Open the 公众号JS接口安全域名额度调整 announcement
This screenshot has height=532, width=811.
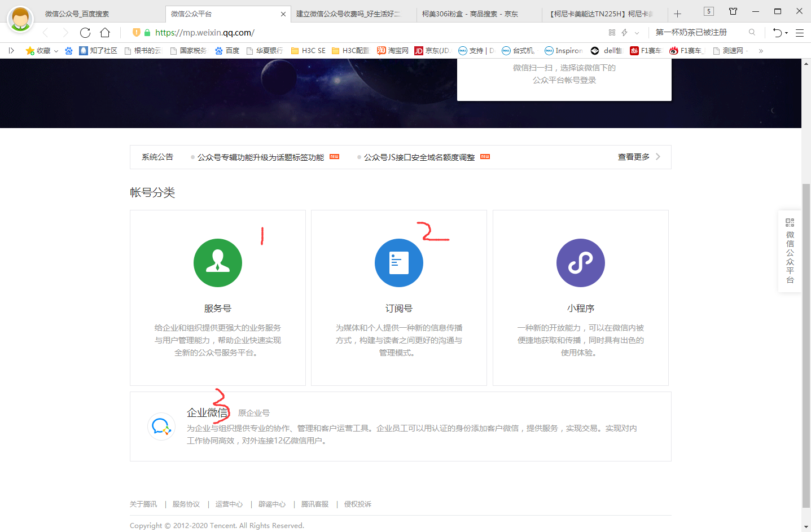pos(419,157)
